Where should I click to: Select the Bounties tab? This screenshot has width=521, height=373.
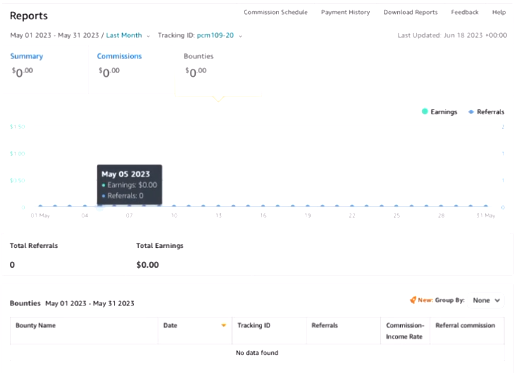click(198, 56)
